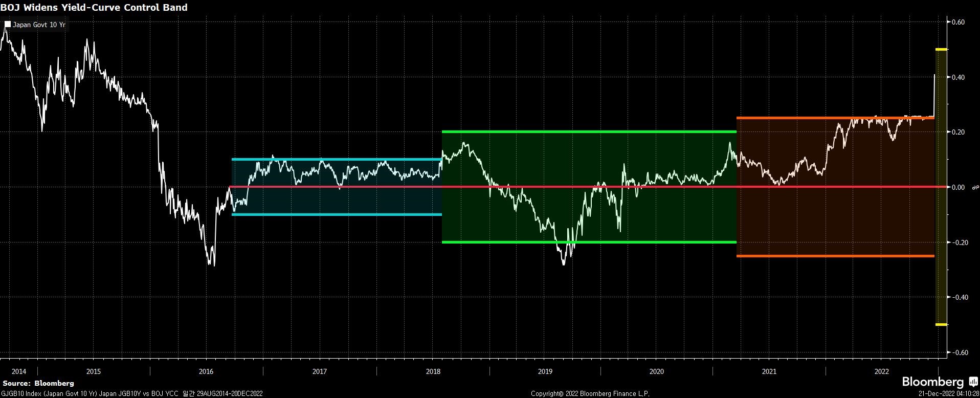
Task: Click the Bloomberg terminal logo icon
Action: coord(973,382)
